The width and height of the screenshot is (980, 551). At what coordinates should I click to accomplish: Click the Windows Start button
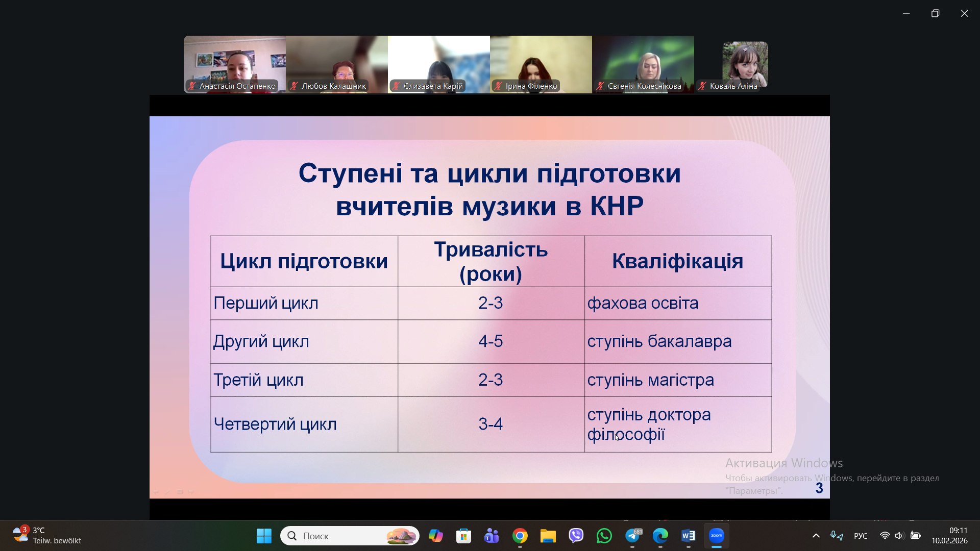264,536
